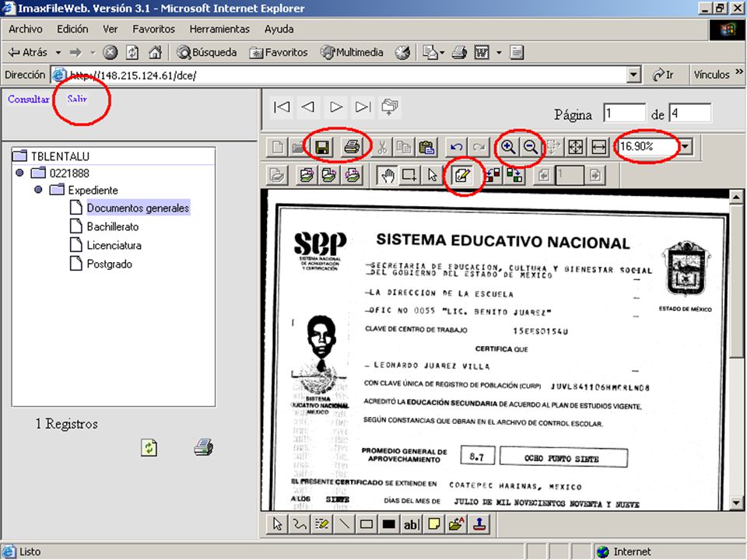Select the TBLENTALU root folder
Image resolution: width=747 pixels, height=560 pixels.
(60, 156)
